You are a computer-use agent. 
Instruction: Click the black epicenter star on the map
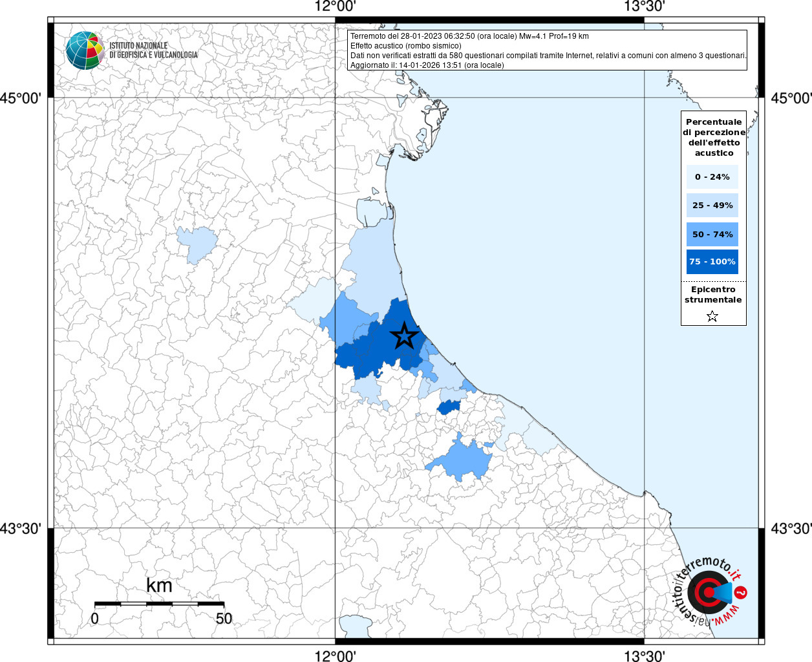pyautogui.click(x=405, y=336)
